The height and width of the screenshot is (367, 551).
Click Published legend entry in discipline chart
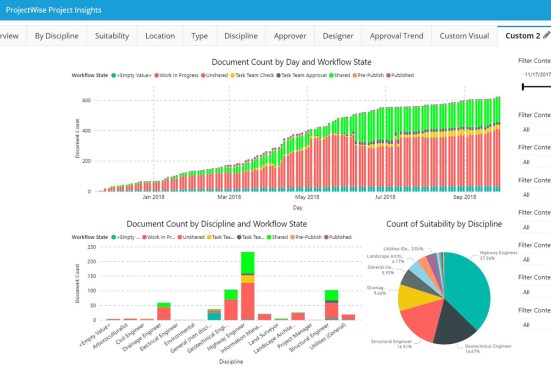338,237
